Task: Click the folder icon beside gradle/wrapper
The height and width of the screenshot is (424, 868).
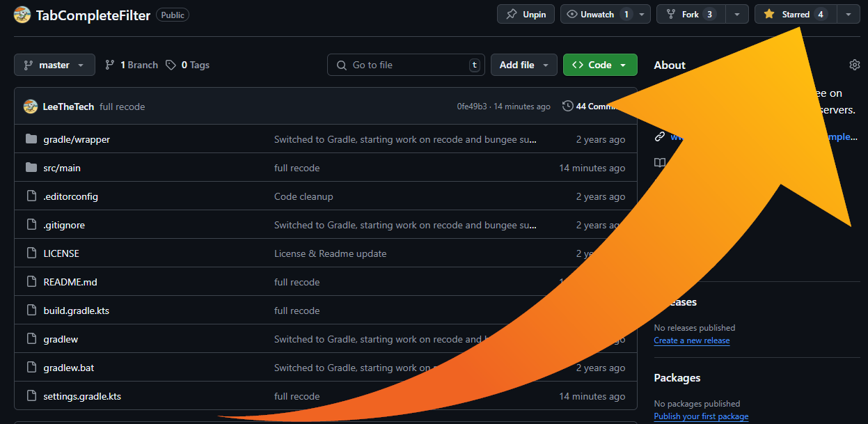Action: [31, 139]
